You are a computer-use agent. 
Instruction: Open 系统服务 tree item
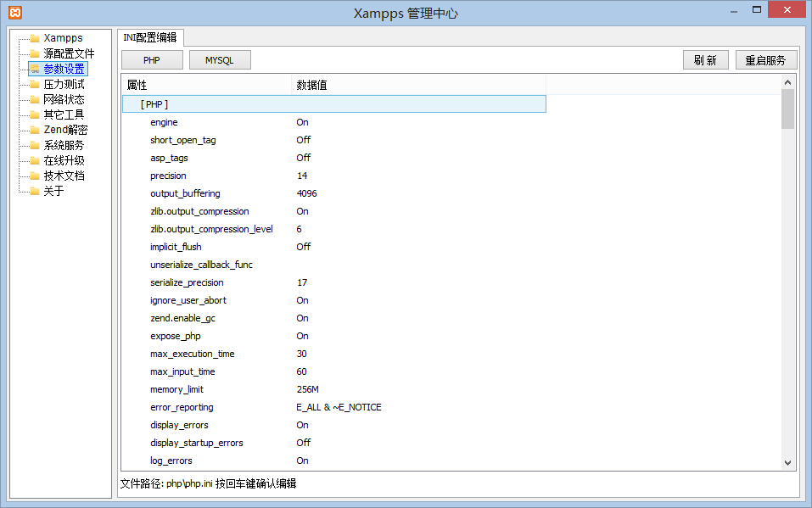pos(64,146)
